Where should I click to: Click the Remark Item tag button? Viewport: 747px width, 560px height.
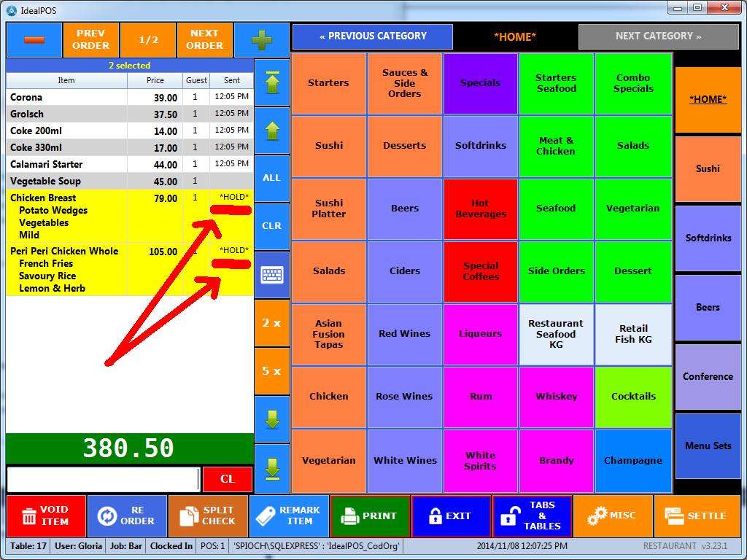click(290, 516)
